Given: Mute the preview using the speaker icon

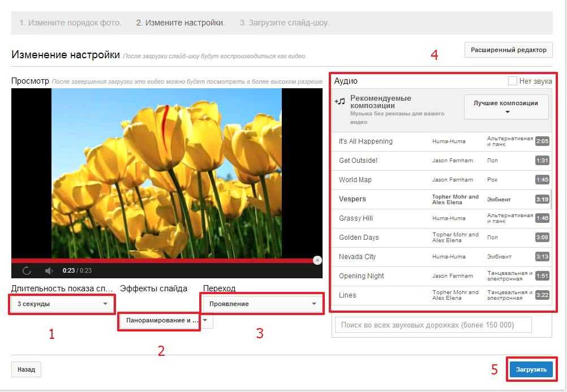Looking at the screenshot, I should (x=49, y=271).
